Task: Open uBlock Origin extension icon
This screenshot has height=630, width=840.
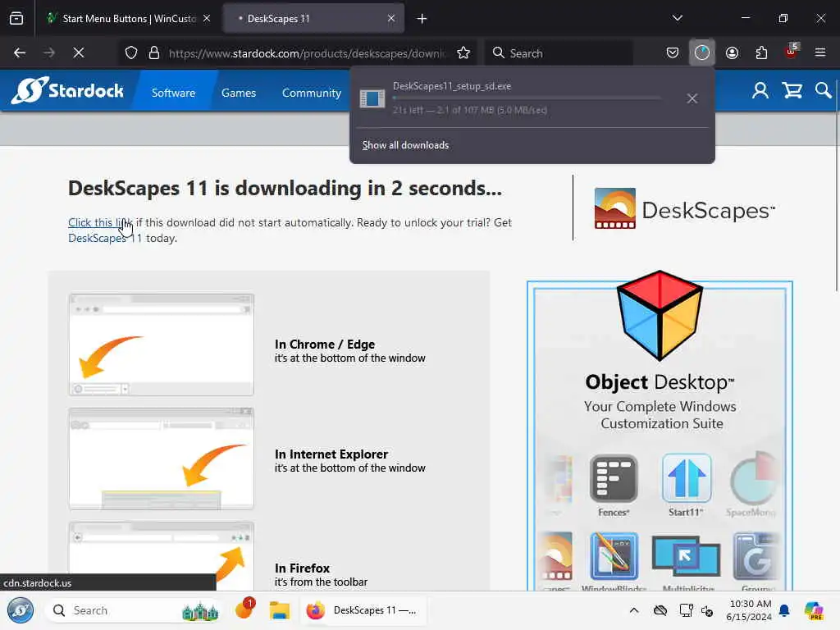Action: point(791,52)
